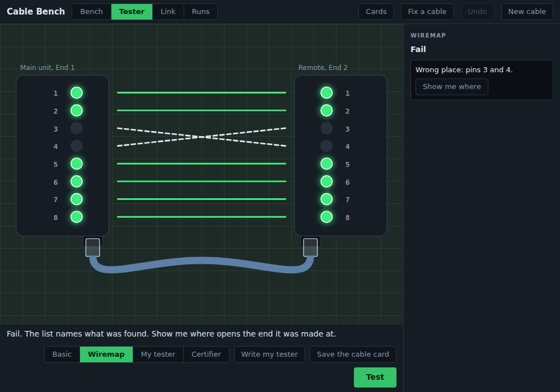This screenshot has height=392, width=560.
Task: Click remote pin 6 LED
Action: pyautogui.click(x=326, y=181)
